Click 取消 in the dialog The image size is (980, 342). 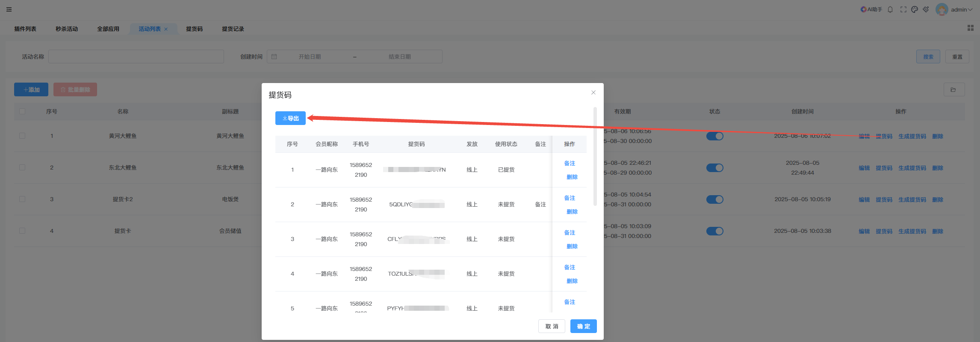tap(552, 326)
